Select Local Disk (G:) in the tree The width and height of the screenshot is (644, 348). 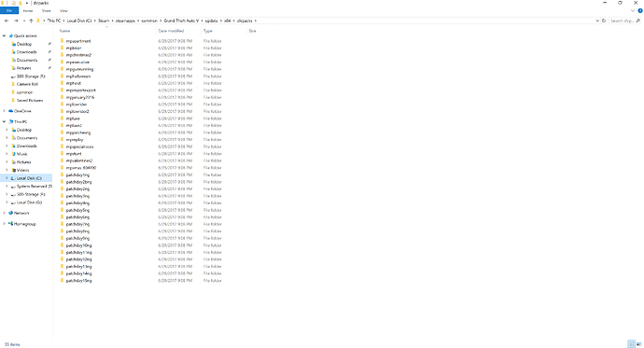tap(29, 202)
